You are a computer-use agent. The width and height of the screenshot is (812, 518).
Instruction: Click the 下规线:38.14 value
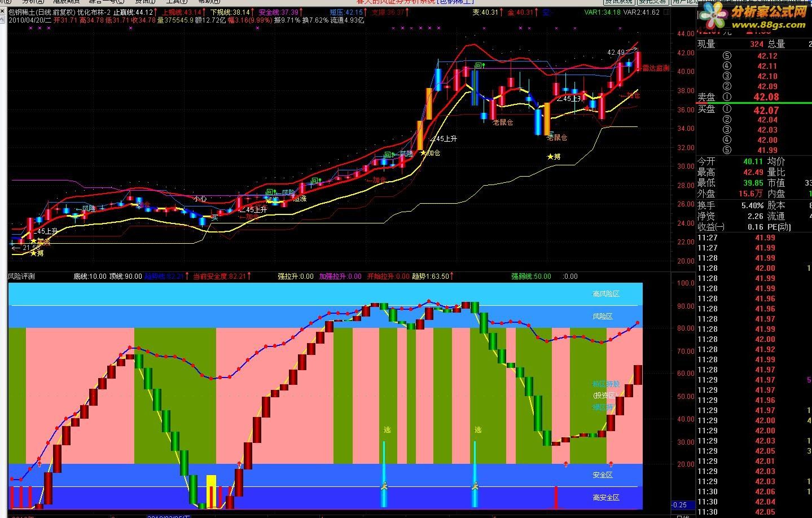230,12
